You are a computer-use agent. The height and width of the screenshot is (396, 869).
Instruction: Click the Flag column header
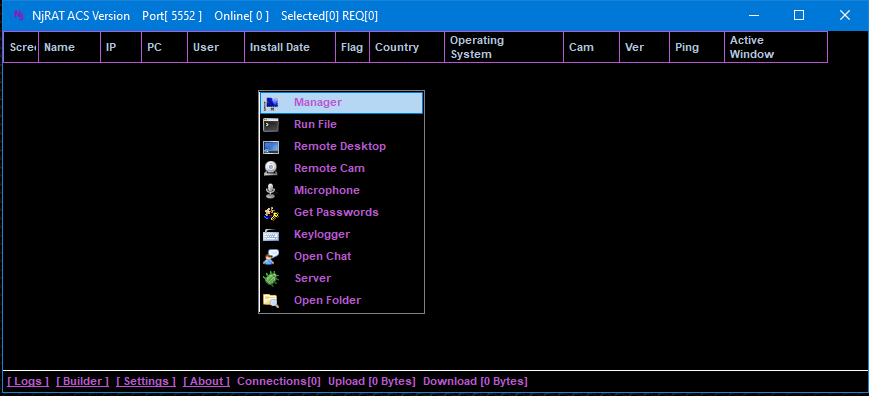click(x=352, y=47)
